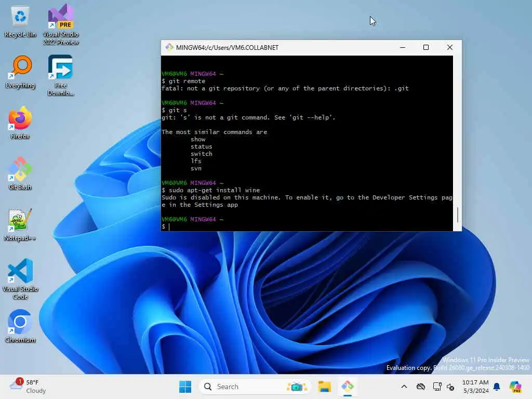Close the MINGW64 terminal window
Image resolution: width=532 pixels, height=399 pixels.
(449, 47)
